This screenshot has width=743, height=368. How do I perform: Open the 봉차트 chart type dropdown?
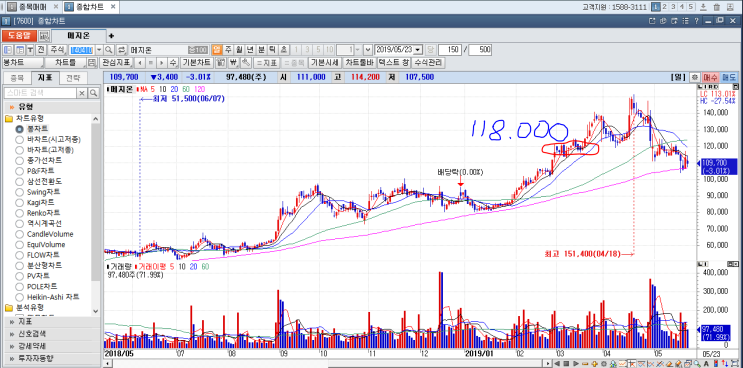[x=23, y=63]
